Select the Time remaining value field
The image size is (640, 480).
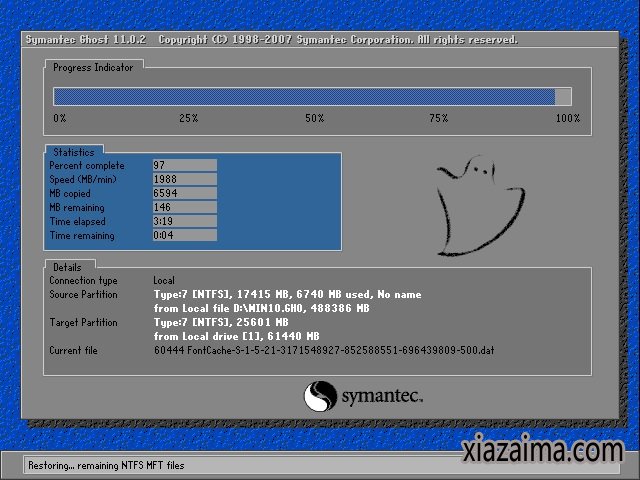coord(184,235)
